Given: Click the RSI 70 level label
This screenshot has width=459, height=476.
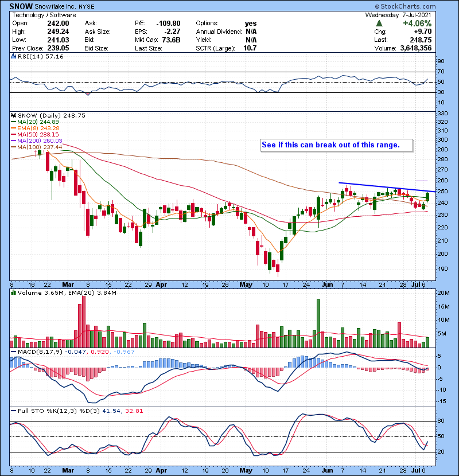Looking at the screenshot, I should click(x=441, y=72).
